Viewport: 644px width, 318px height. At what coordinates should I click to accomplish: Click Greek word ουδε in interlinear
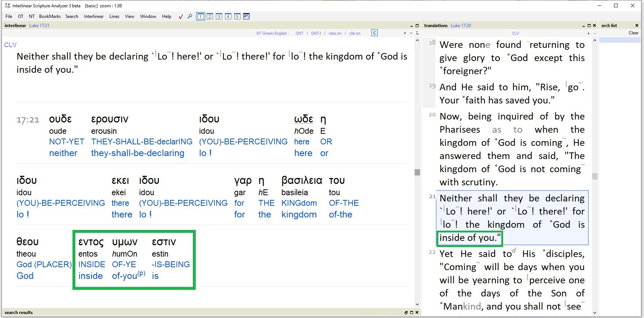60,119
